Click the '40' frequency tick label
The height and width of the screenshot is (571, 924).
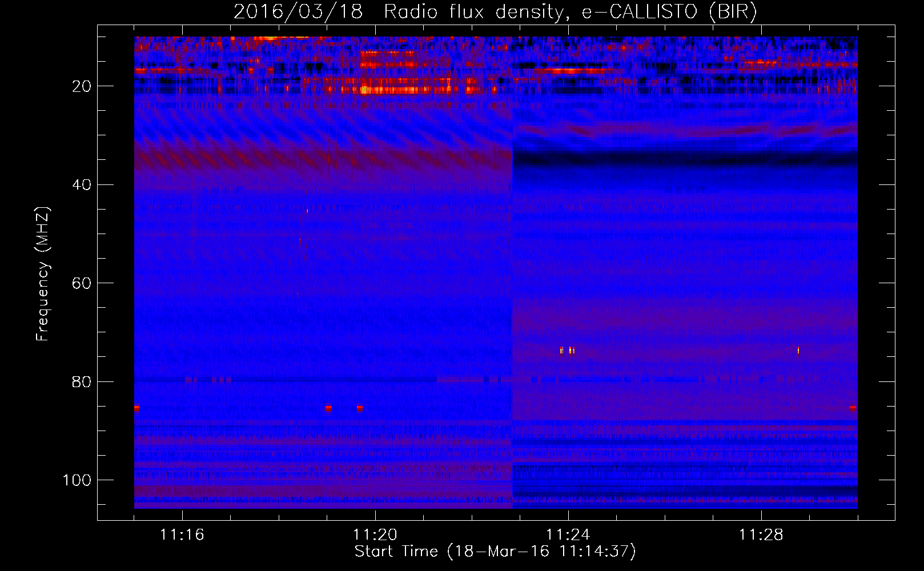(x=82, y=185)
